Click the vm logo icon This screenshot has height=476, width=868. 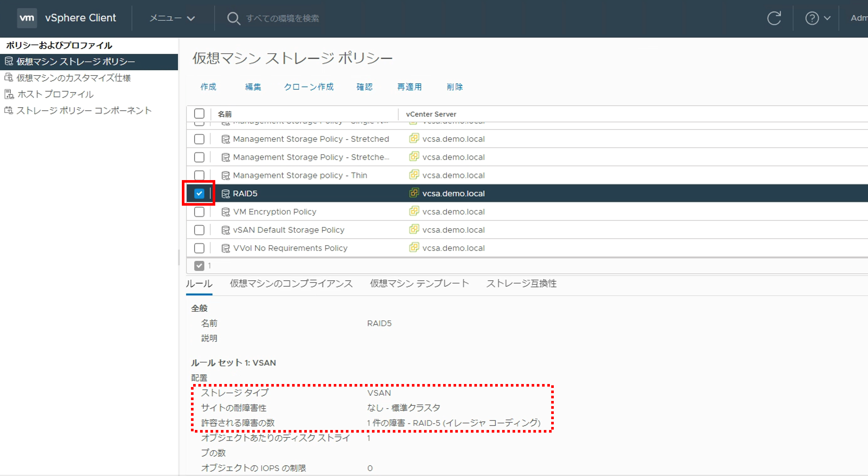pos(27,18)
